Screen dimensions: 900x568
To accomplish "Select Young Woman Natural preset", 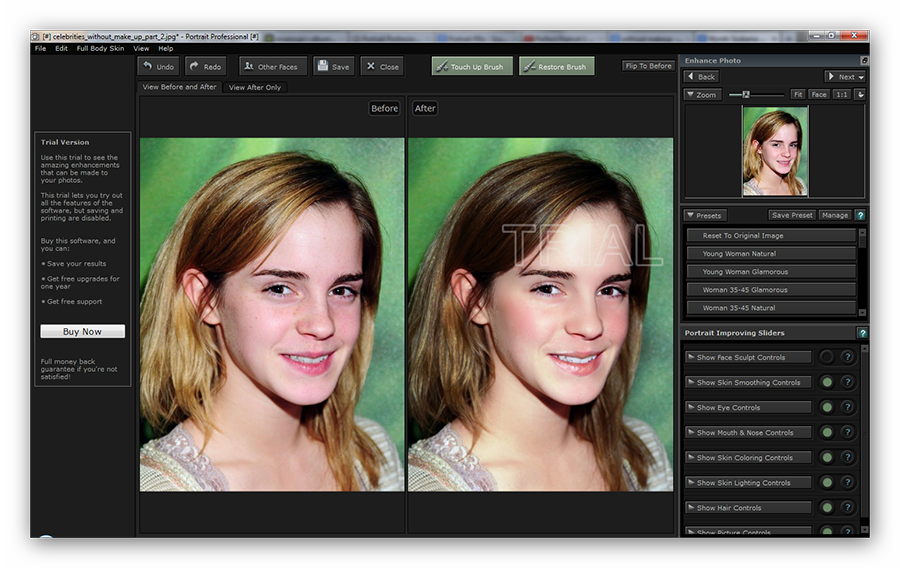I will (771, 253).
